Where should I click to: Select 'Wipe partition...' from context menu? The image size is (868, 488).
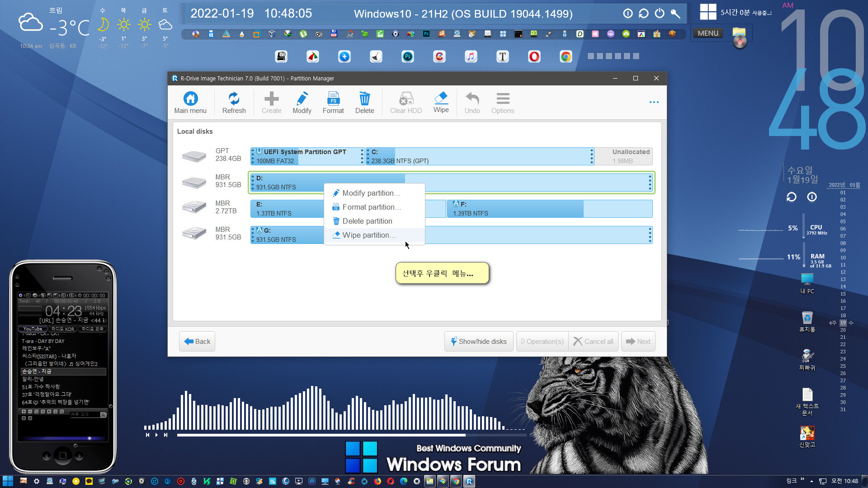pos(369,235)
